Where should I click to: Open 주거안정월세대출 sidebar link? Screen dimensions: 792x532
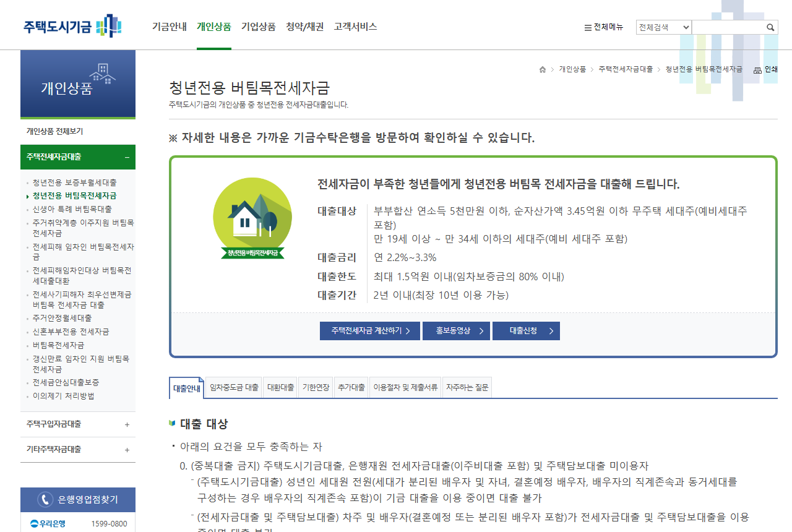(x=62, y=318)
